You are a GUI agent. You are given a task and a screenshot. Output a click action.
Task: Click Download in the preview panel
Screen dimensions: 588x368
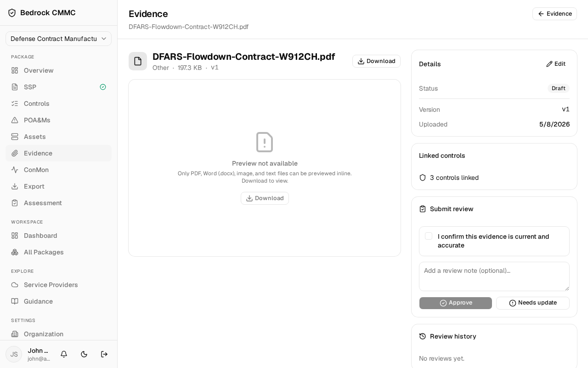click(265, 198)
